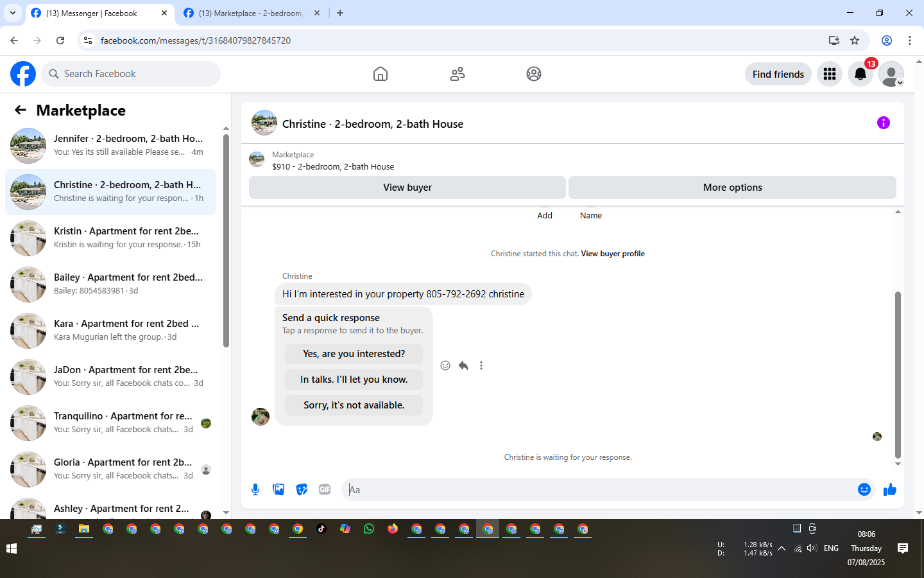Open Kara Apartment for rent conversation
This screenshot has height=578, width=924.
110,331
